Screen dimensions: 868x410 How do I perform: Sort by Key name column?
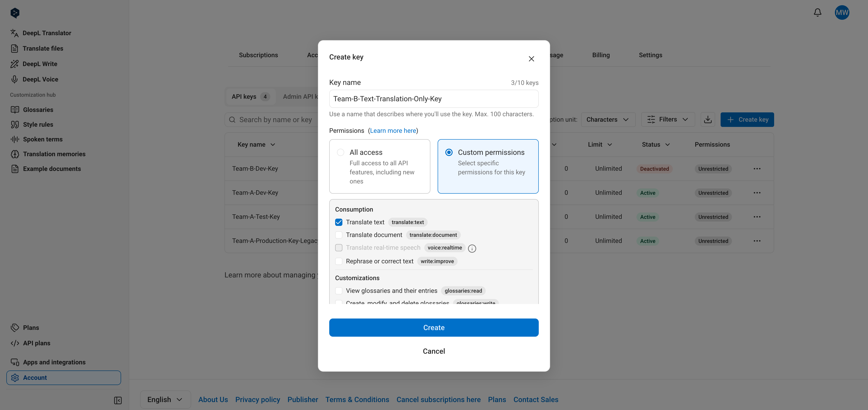(256, 144)
